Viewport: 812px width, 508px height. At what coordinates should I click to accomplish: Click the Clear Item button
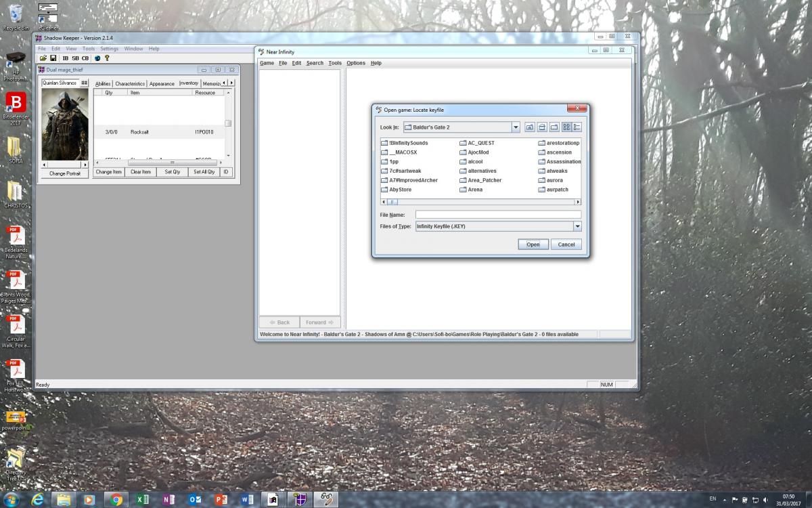141,172
